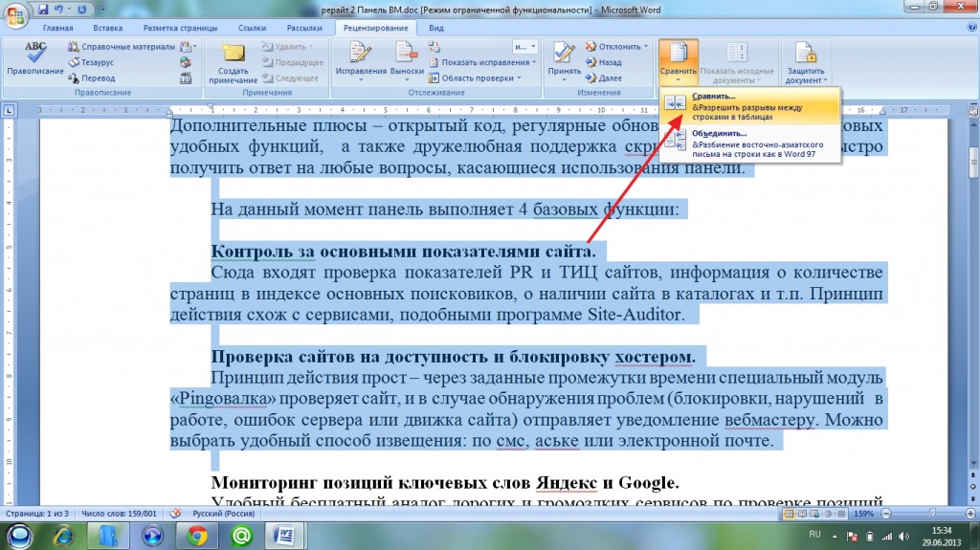Click Число слов: 159/801 in status bar

pyautogui.click(x=119, y=514)
